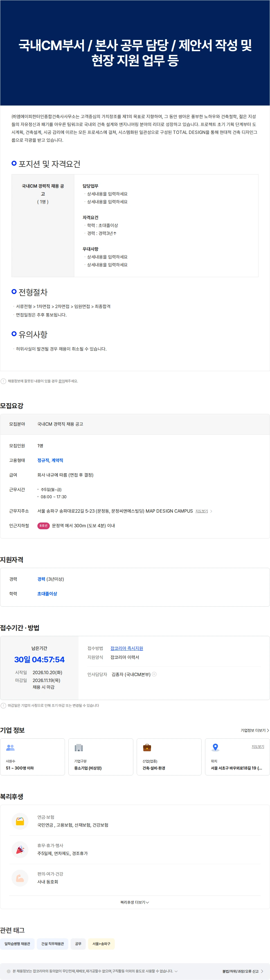270x980 pixels.
Task: Click the 편의·여가·건강 muscle arm icon
Action: (20, 878)
